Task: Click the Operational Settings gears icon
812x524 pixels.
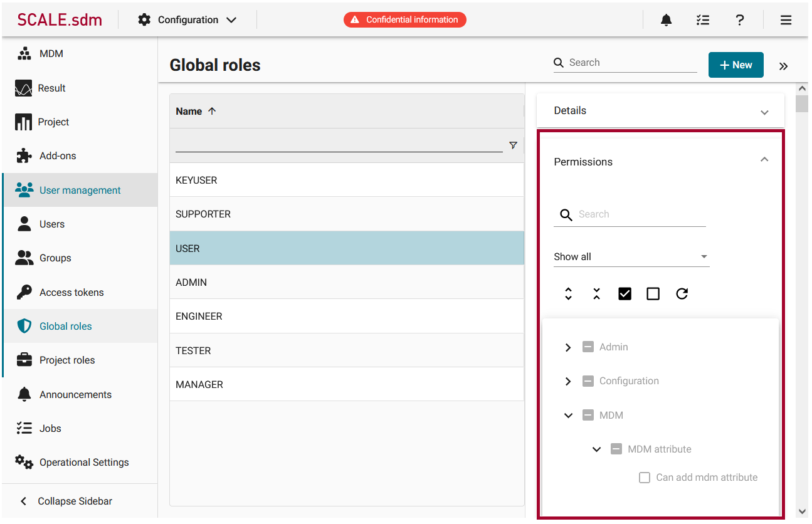Action: click(24, 462)
